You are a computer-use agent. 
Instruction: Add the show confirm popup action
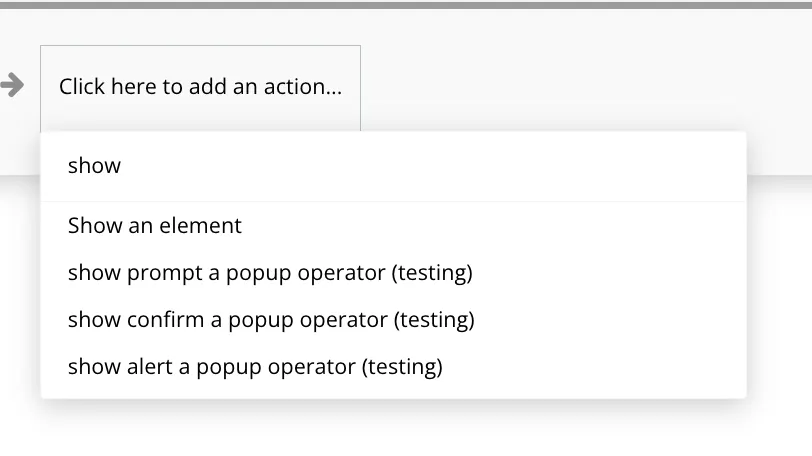pos(271,320)
